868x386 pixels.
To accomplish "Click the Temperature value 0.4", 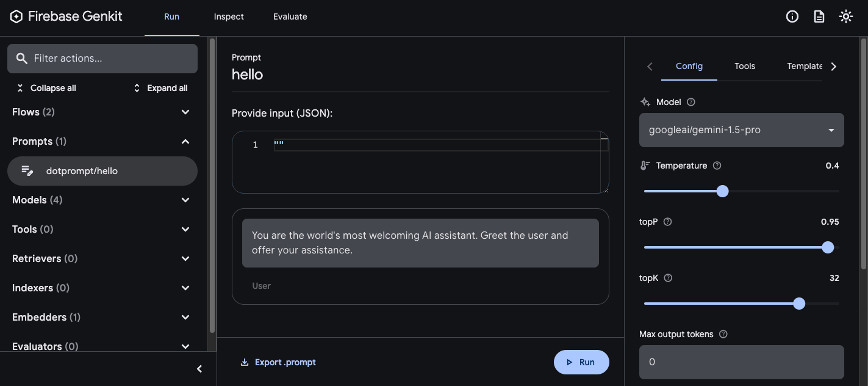I will tap(832, 166).
